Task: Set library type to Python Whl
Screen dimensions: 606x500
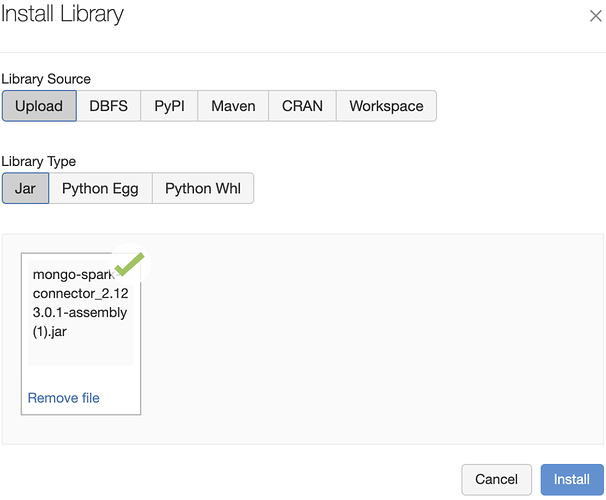Action: pos(203,188)
